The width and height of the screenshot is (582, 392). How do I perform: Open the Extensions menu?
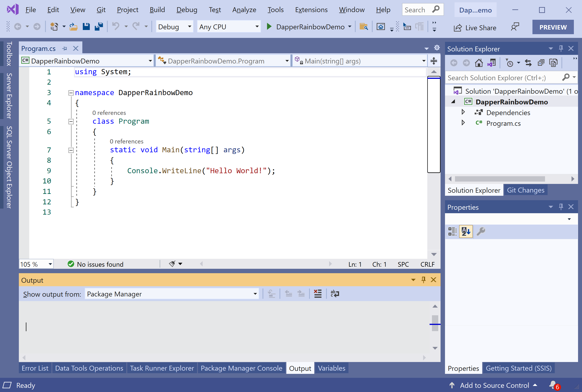tap(311, 10)
